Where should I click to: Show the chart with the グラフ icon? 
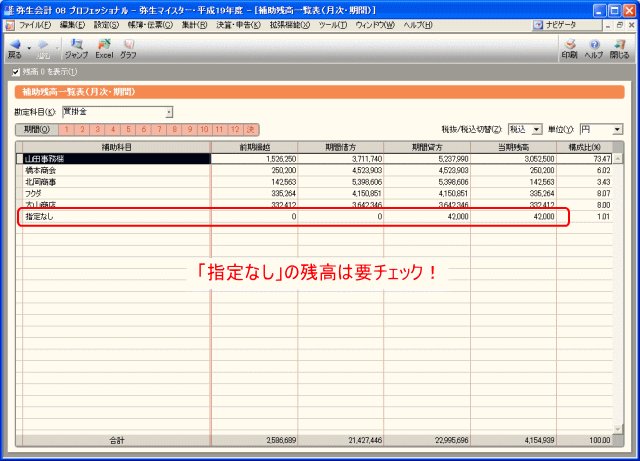[x=128, y=49]
